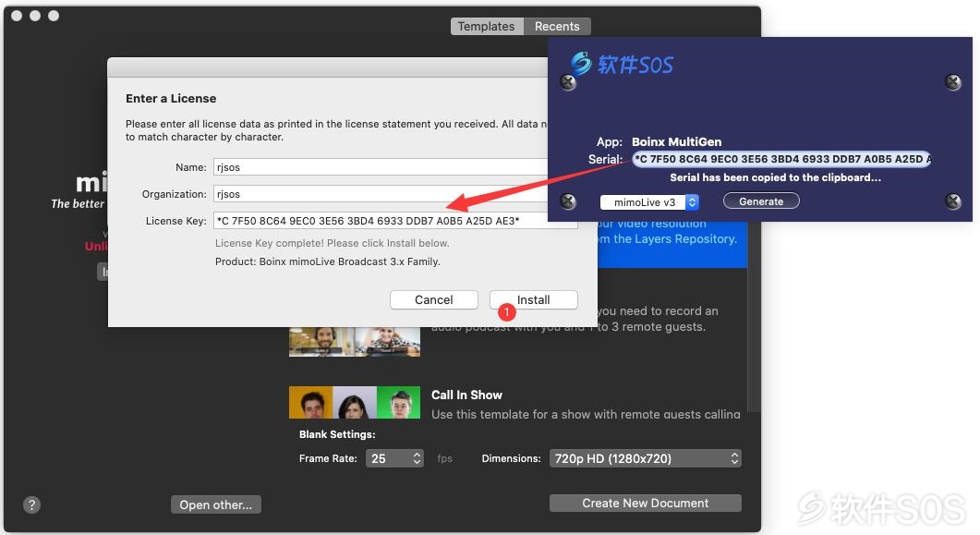The image size is (980, 535).
Task: Click the Name field containing rjsos
Action: (x=381, y=167)
